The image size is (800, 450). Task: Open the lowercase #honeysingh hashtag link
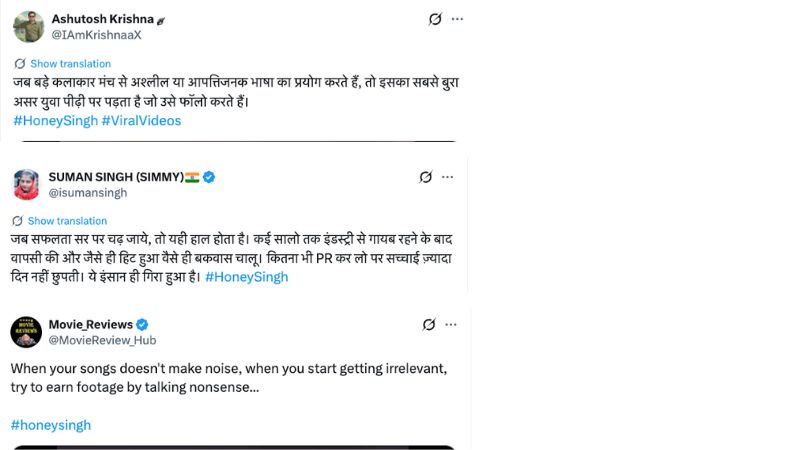tap(51, 425)
